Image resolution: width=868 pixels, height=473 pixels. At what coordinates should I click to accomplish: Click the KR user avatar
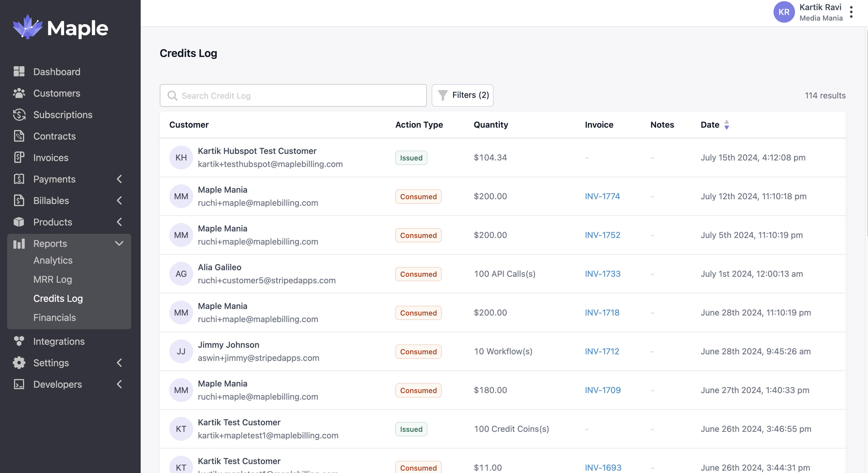coord(784,12)
